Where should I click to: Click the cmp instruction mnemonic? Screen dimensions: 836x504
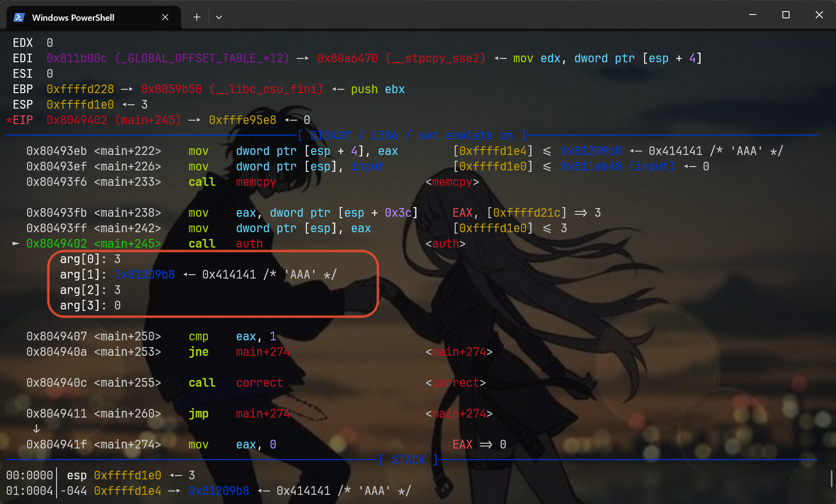pyautogui.click(x=199, y=336)
